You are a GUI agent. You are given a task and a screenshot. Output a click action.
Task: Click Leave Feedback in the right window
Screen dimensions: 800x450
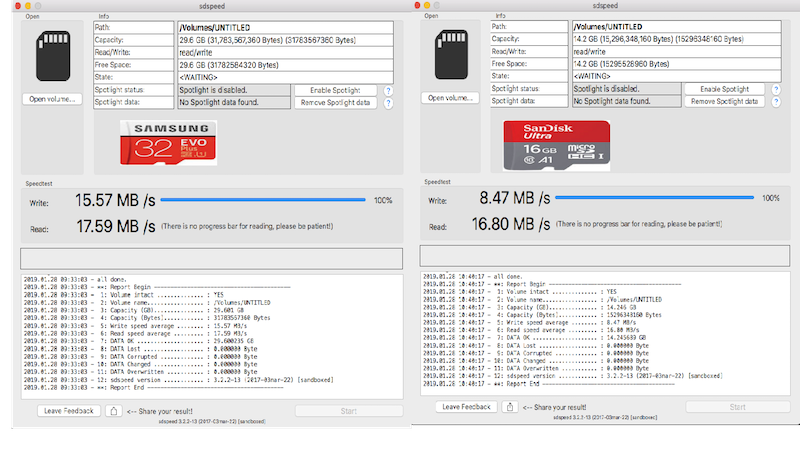[x=467, y=406]
